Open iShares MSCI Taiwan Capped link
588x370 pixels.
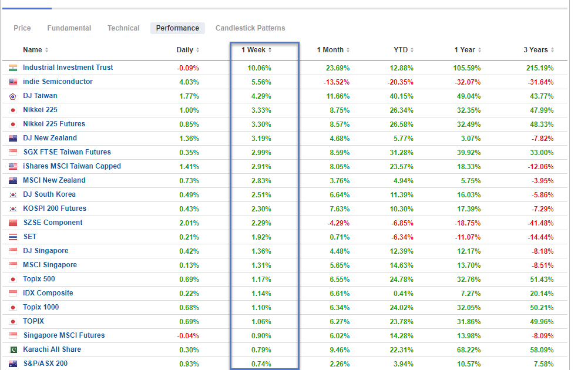[x=72, y=166]
